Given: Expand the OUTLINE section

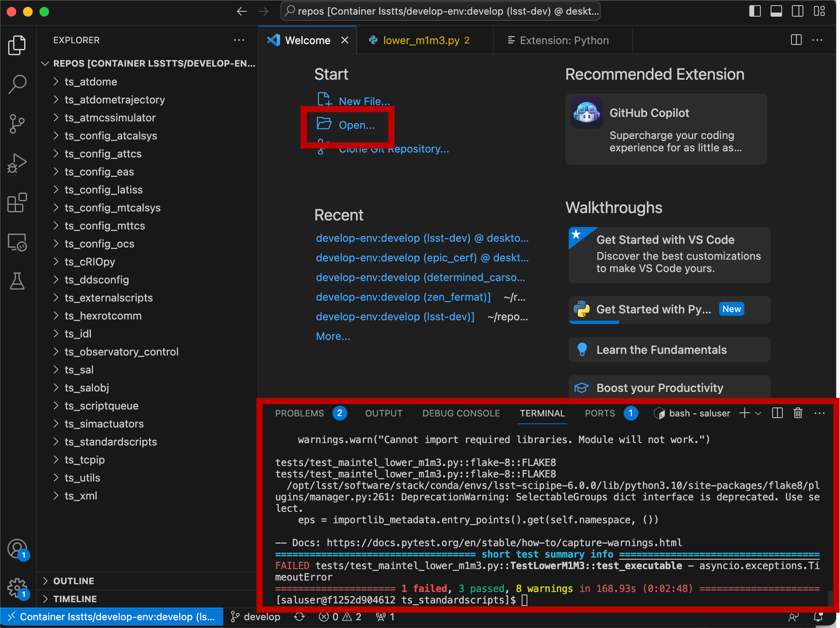Looking at the screenshot, I should [73, 581].
